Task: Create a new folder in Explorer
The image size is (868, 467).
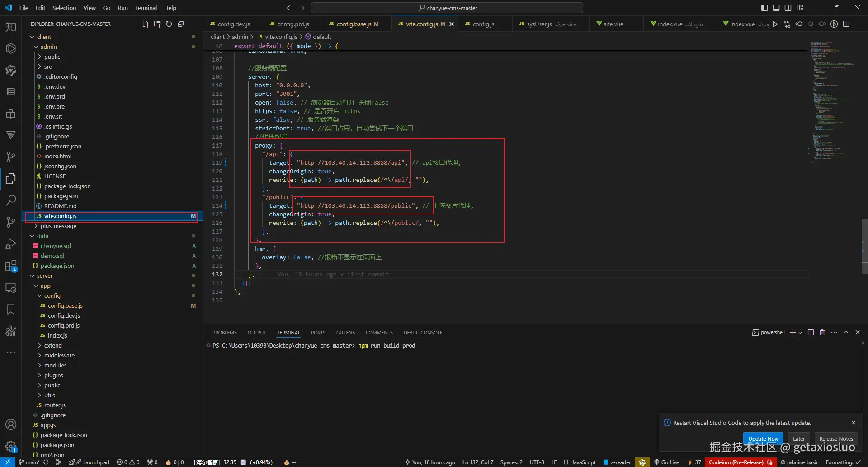Action: [x=157, y=24]
